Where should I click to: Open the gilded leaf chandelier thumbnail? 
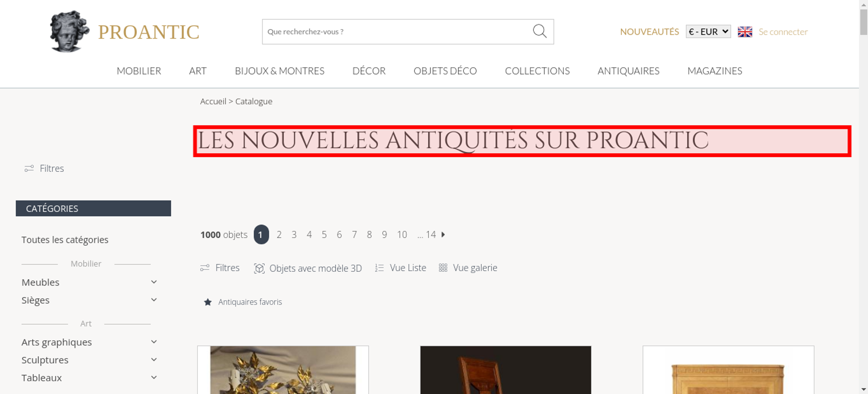click(283, 370)
